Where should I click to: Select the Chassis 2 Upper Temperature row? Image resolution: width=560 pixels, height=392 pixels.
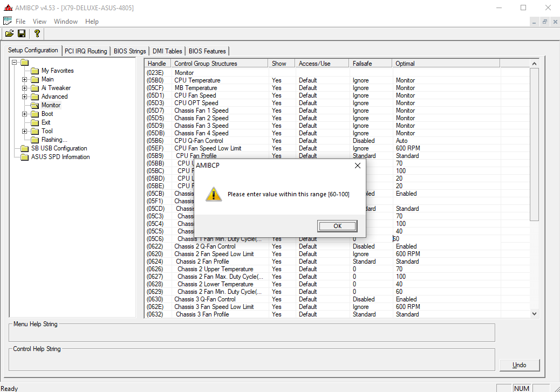point(337,269)
